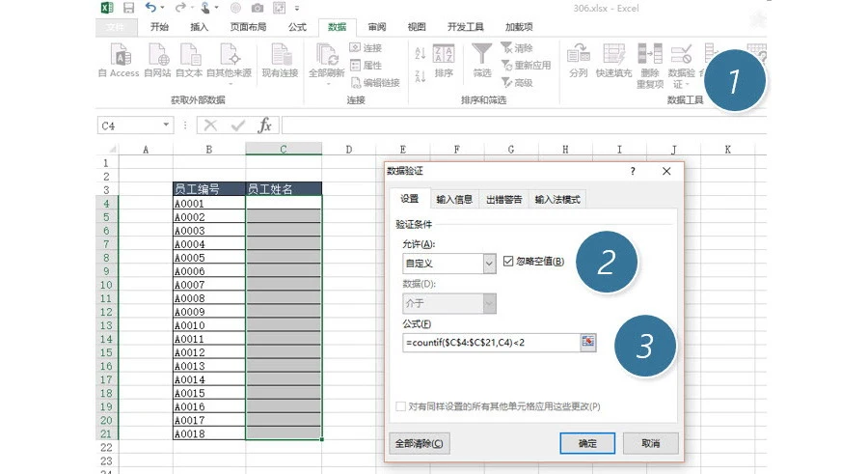Viewport: 868px width, 474px height.
Task: Switch to the 输入信息 tab
Action: tap(454, 200)
